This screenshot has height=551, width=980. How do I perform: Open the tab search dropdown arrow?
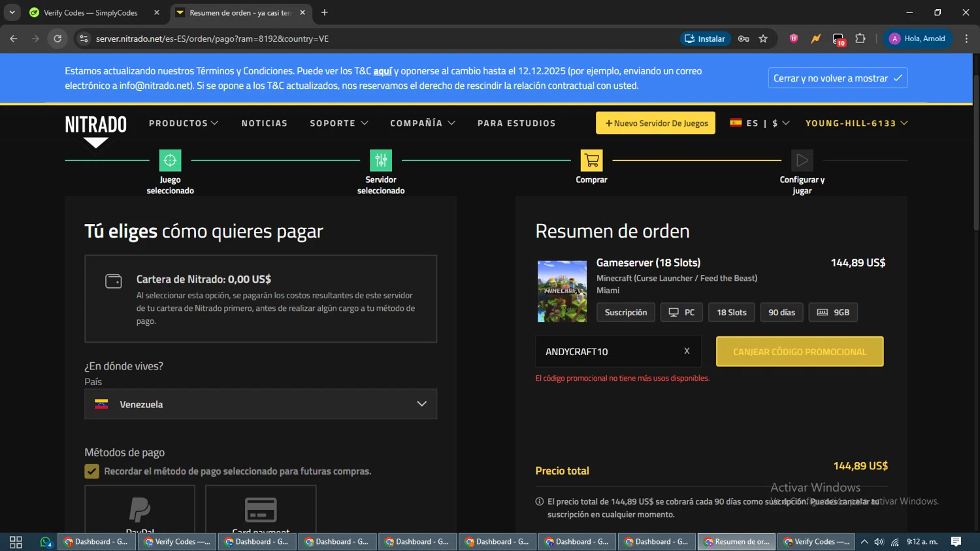coord(12,12)
